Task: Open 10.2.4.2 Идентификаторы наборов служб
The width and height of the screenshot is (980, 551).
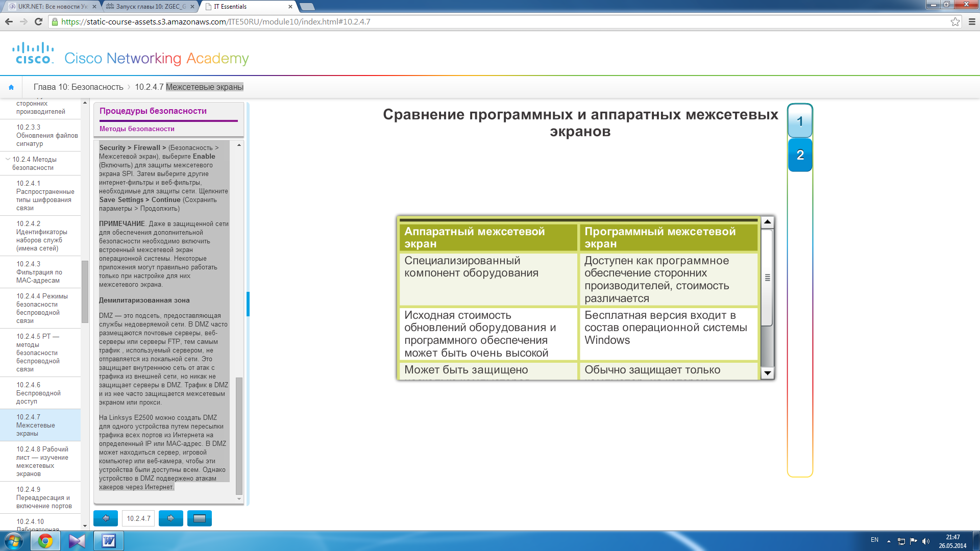Action: (40, 236)
